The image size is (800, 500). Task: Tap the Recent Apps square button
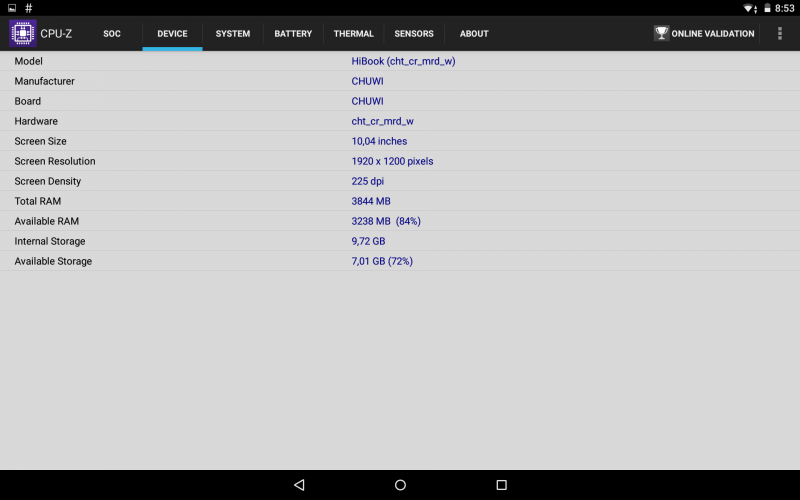(x=502, y=485)
